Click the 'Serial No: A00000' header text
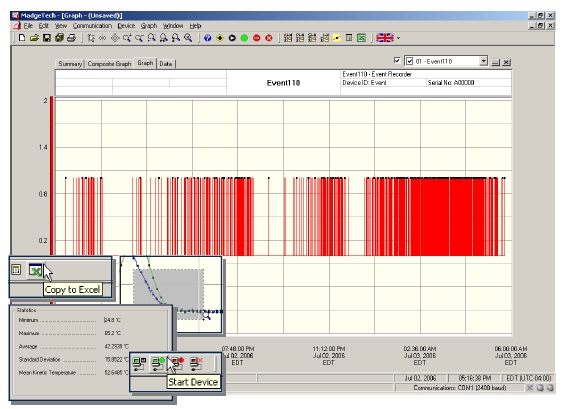569x409 pixels. coord(451,83)
